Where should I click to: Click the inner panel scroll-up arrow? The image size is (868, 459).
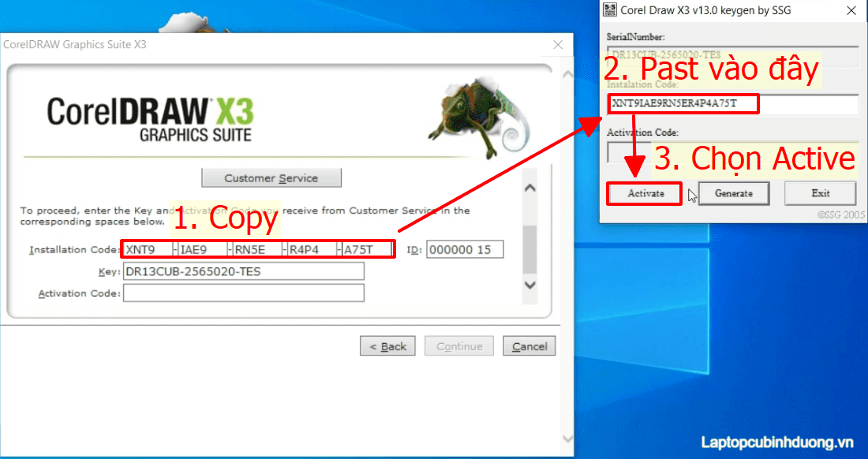click(529, 188)
